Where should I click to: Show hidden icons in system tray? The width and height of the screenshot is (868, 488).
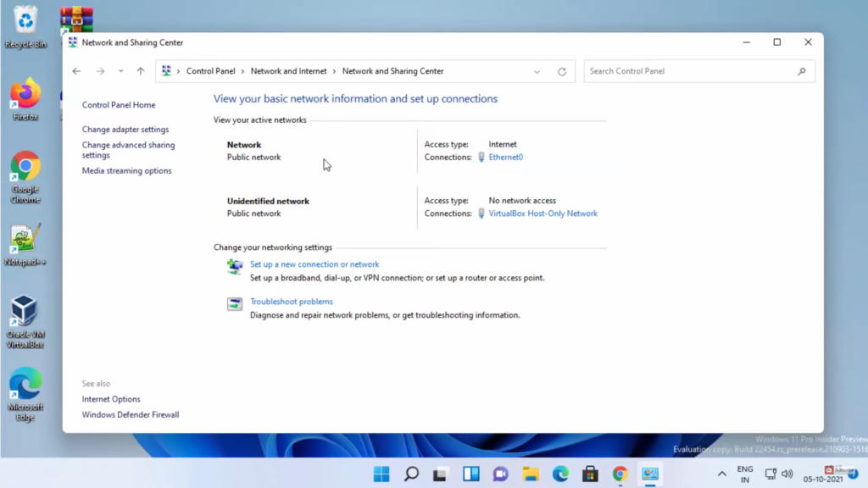click(721, 474)
